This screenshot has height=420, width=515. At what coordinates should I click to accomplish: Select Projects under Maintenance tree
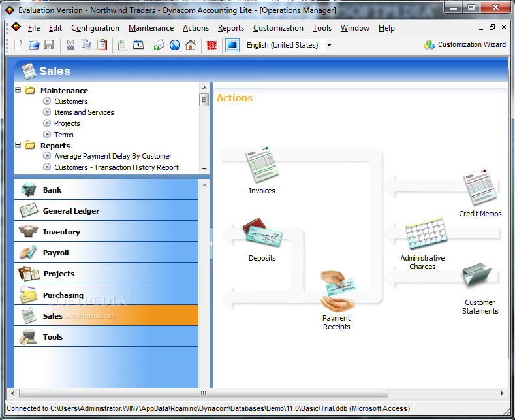[x=67, y=123]
